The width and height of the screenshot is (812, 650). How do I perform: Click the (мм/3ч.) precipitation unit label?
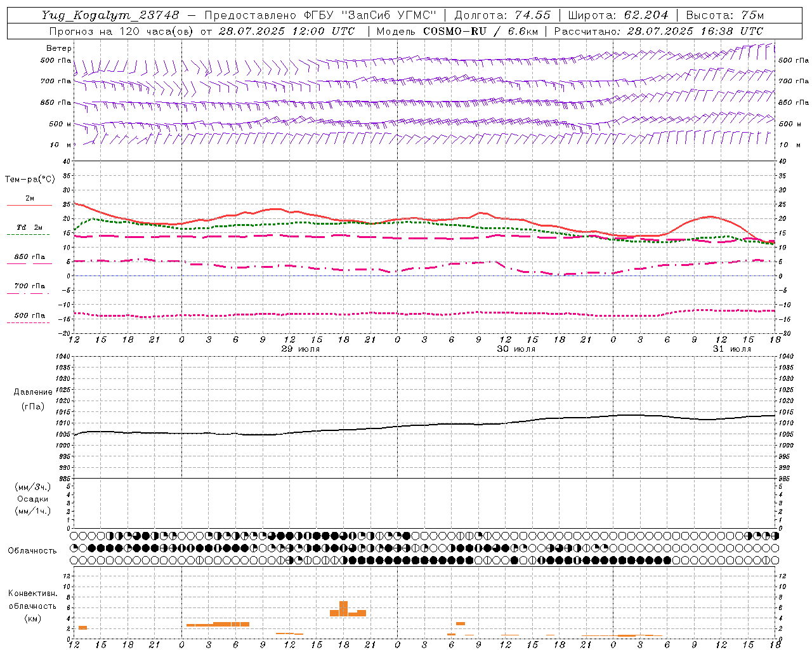point(33,487)
